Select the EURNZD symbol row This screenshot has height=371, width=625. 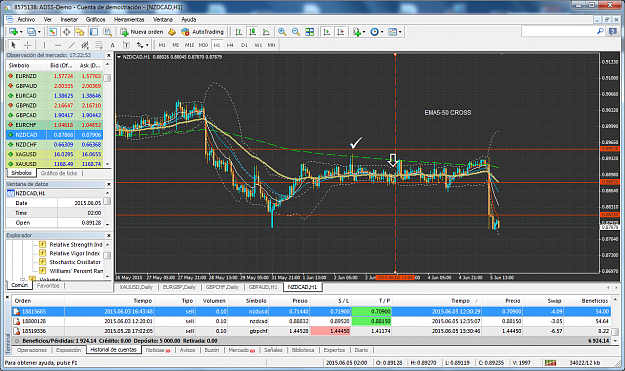55,76
